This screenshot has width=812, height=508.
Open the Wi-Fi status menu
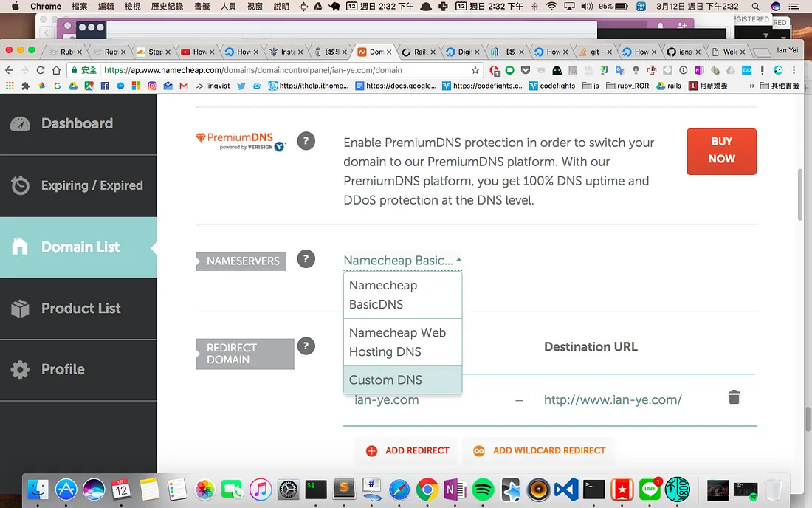[x=551, y=6]
